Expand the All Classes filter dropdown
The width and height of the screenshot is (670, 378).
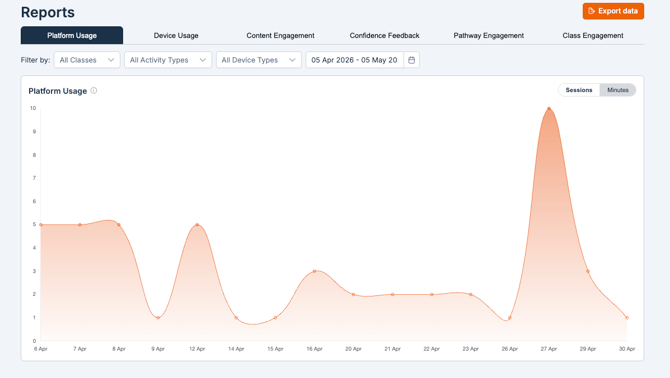tap(87, 60)
